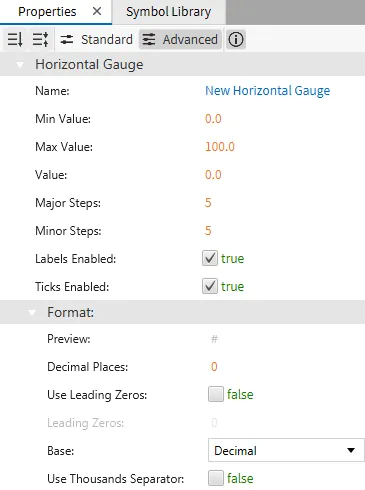Screen dimensions: 365x490
Task: Click the Advanced sliders icon
Action: [149, 40]
